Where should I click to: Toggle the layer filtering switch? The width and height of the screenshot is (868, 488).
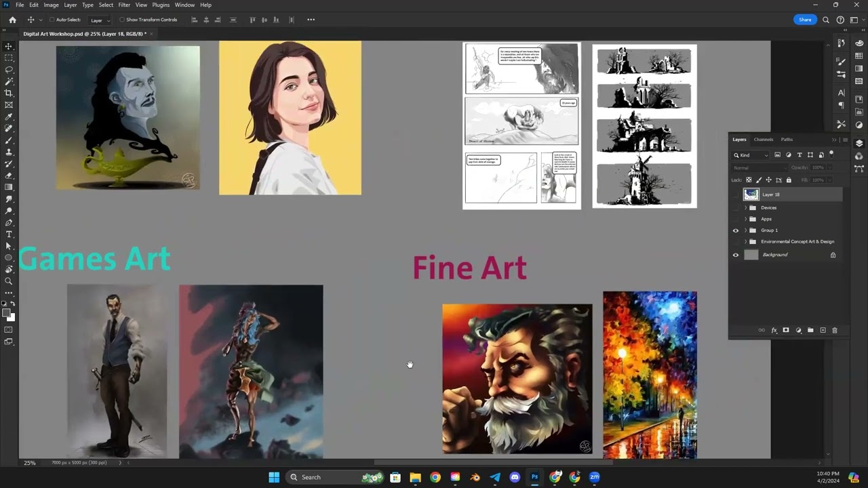coord(832,154)
